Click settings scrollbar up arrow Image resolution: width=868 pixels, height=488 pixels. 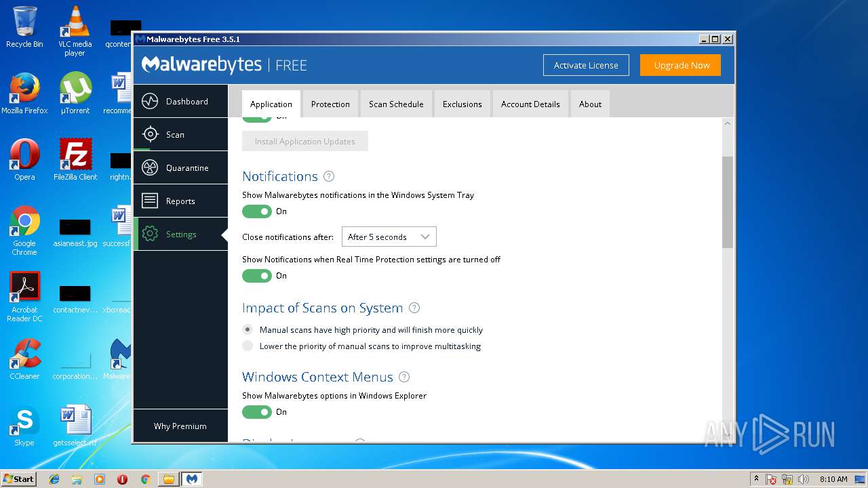click(x=728, y=123)
